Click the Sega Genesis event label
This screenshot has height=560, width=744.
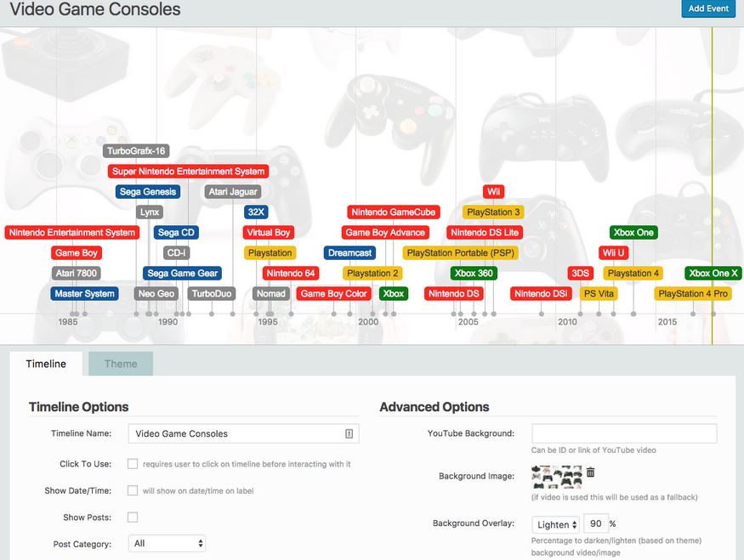(148, 191)
